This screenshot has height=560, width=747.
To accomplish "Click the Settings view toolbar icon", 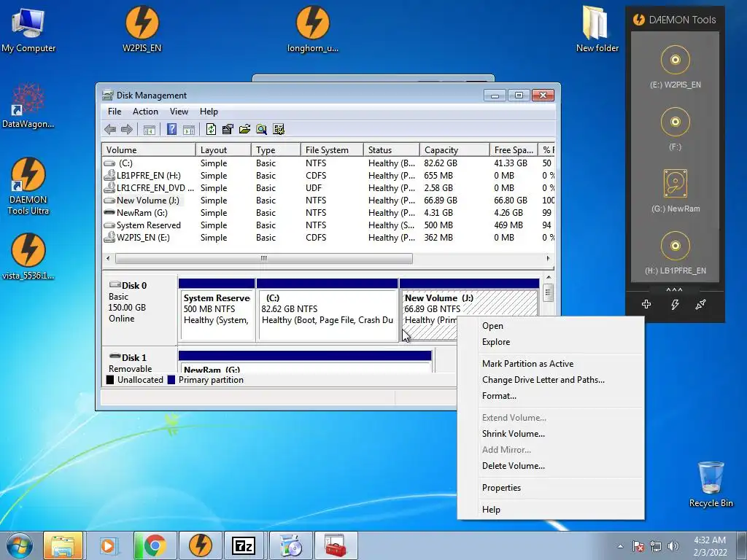I will pos(279,129).
